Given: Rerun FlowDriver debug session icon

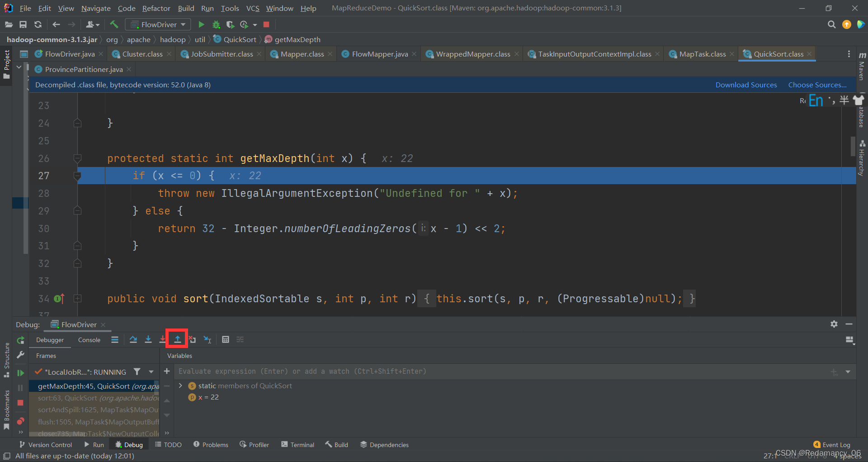Looking at the screenshot, I should (x=20, y=340).
